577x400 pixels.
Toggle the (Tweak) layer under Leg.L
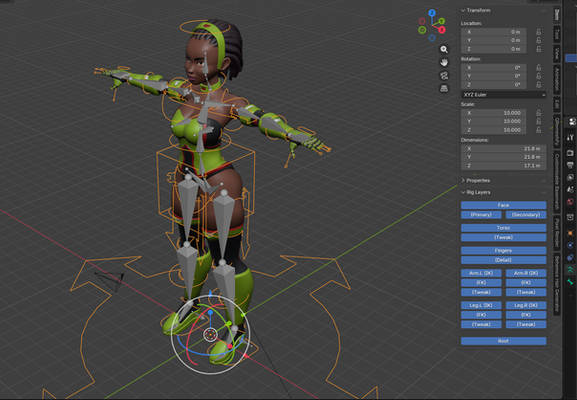(x=481, y=325)
